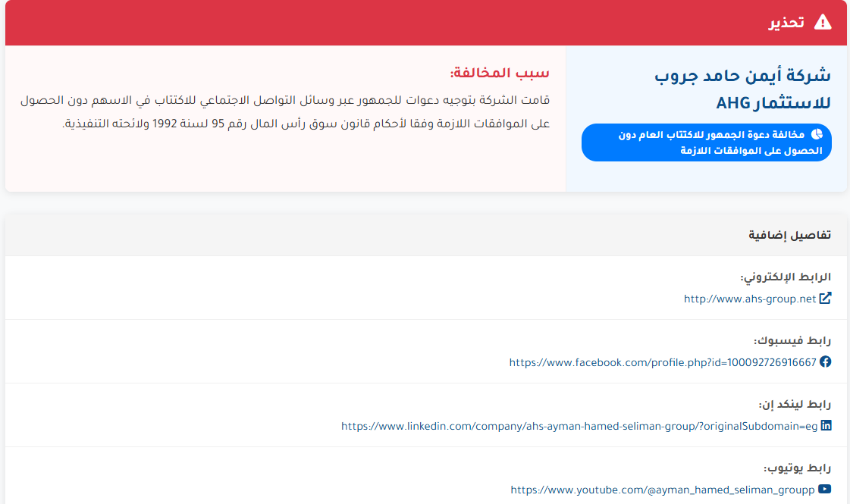Click the company name heading with AHG
Screen dimensions: 850x504
742,89
